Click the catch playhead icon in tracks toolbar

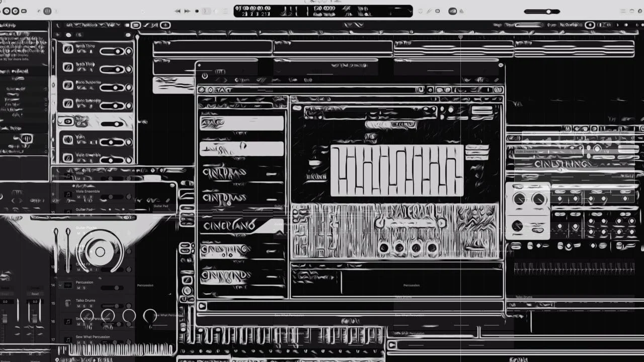point(166,25)
